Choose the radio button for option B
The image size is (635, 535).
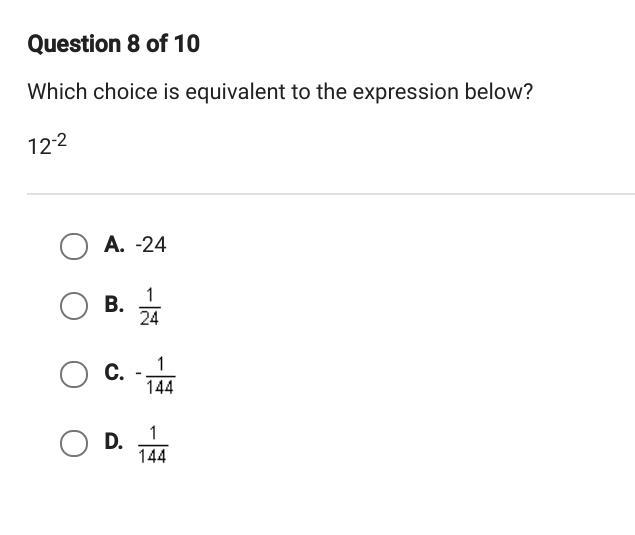tap(73, 306)
